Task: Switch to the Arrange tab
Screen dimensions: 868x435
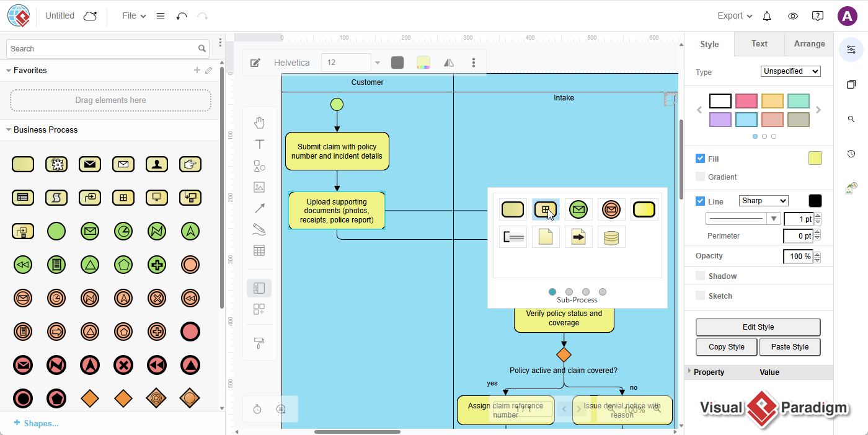Action: (809, 44)
